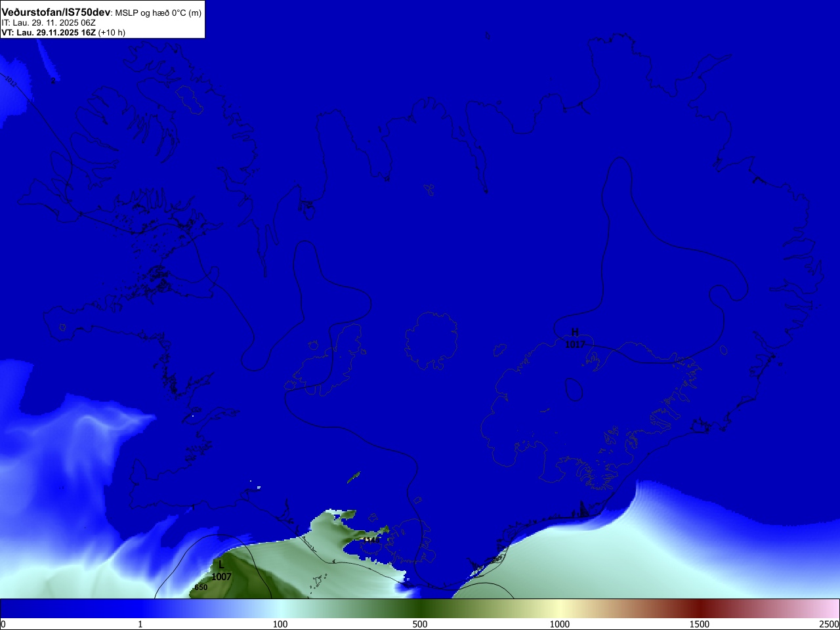
Task: Select the 'IT: Lau. 29. 11. 2025 06Z' line
Action: click(49, 23)
